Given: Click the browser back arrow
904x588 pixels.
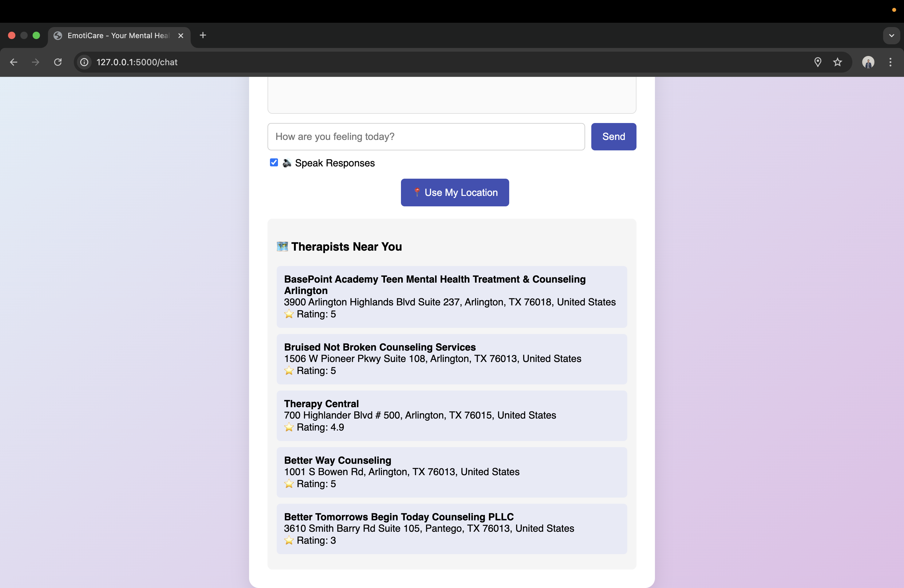Looking at the screenshot, I should 14,62.
